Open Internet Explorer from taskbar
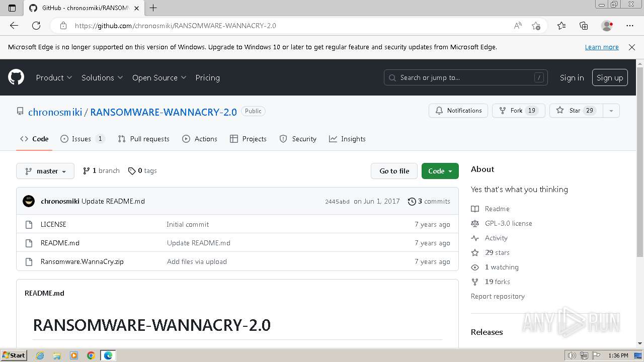Screen dimensions: 644x362 tap(40, 355)
